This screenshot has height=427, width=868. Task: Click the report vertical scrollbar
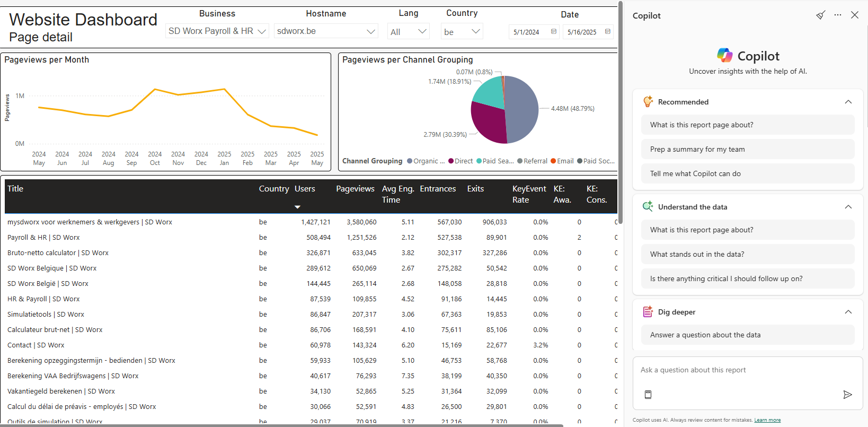tap(621, 112)
